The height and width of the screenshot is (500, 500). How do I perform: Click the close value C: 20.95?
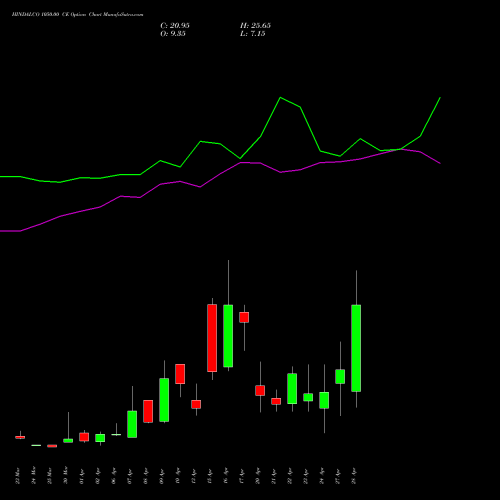coord(175,26)
